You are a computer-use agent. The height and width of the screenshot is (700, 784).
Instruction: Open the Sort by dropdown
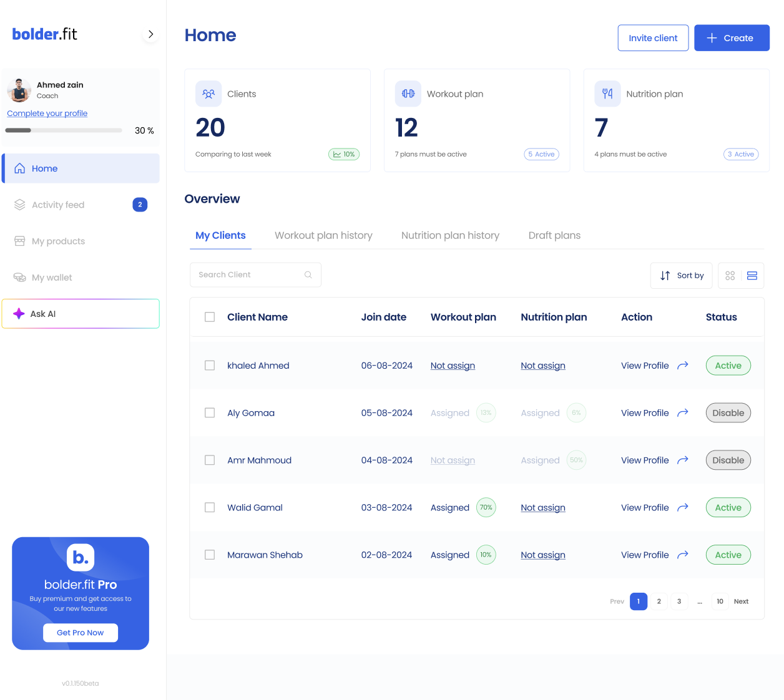tap(681, 276)
